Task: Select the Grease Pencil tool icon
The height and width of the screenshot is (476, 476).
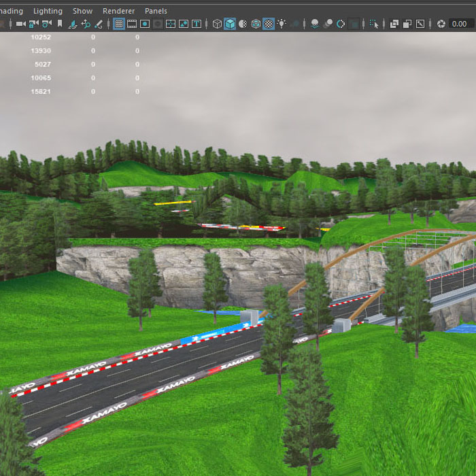Action: click(99, 24)
